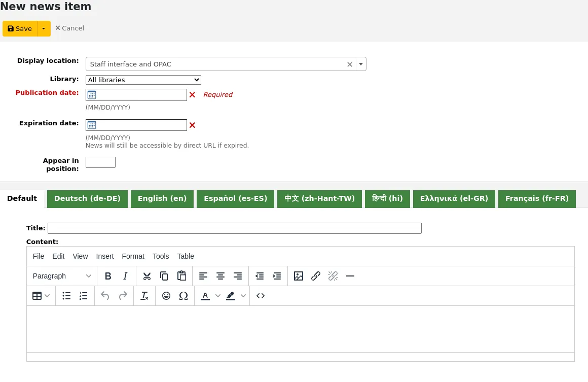Clear the Publication date field
Screen dimensions: 588x382
tap(193, 95)
